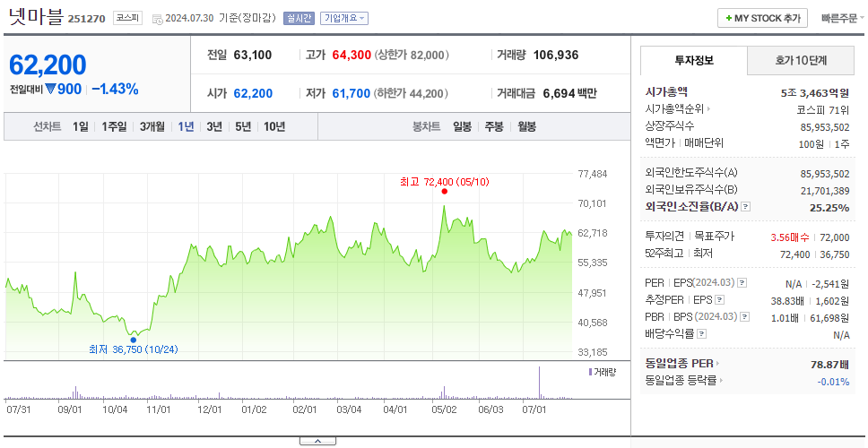Click the 상장주식수 85,953,502 value
The width and height of the screenshot is (868, 448).
[825, 127]
